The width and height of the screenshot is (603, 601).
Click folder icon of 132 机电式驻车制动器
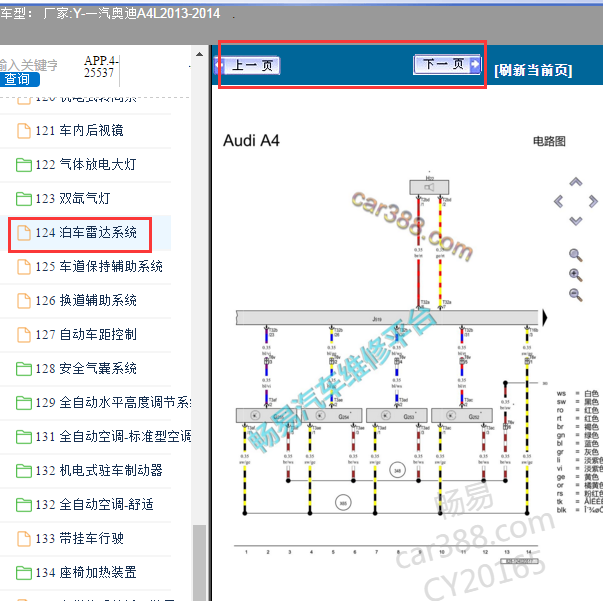tap(24, 471)
